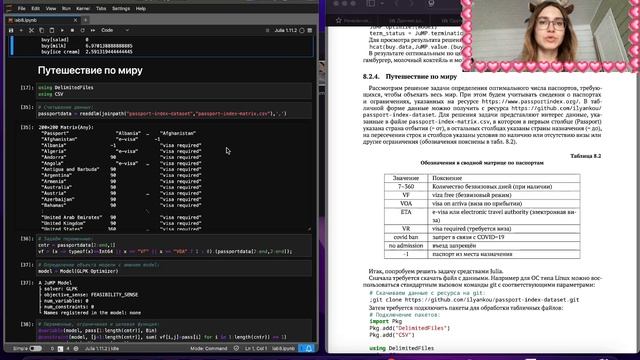Open the File menu

coord(22,9)
